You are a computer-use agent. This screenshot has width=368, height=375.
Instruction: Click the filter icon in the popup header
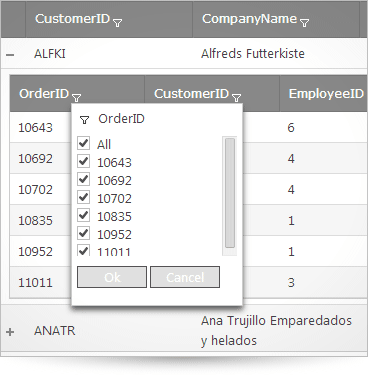click(x=85, y=120)
